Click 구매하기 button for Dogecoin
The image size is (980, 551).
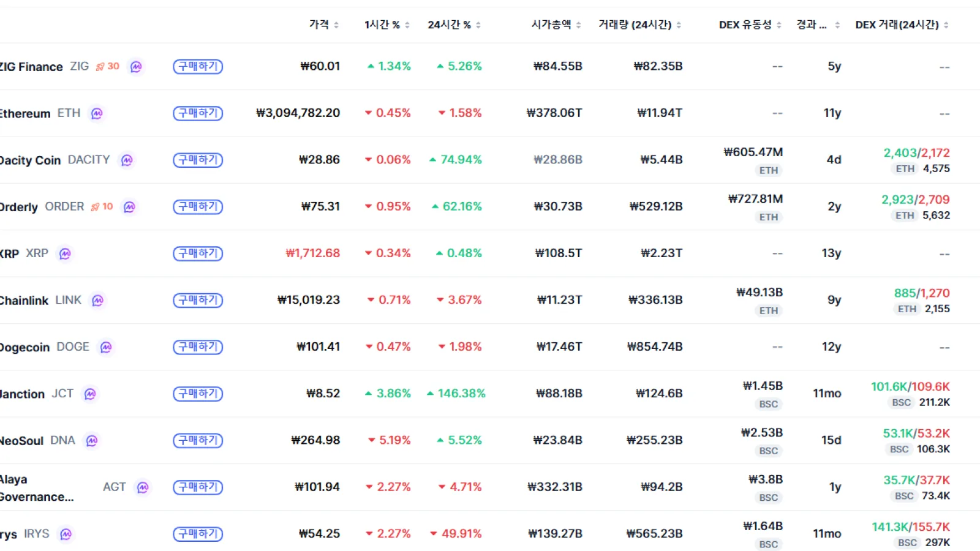pyautogui.click(x=198, y=347)
